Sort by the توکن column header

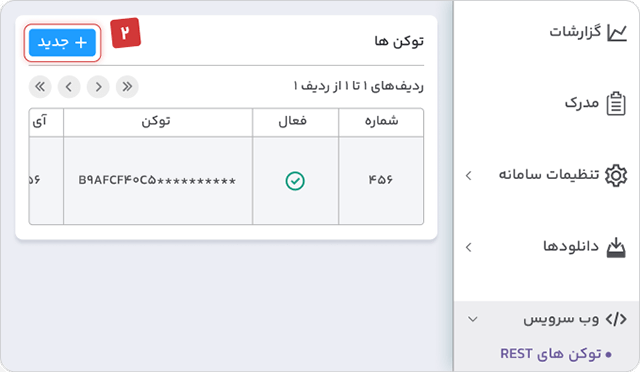[x=156, y=121]
